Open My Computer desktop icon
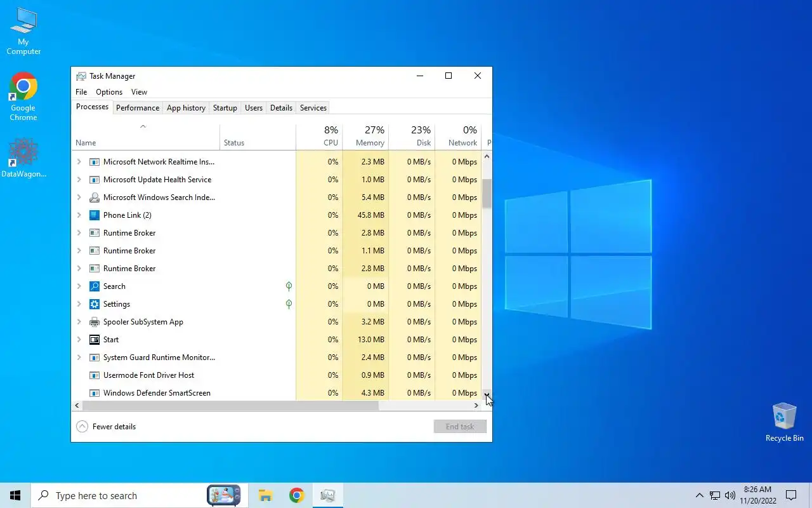Viewport: 812px width, 508px height. [23, 32]
